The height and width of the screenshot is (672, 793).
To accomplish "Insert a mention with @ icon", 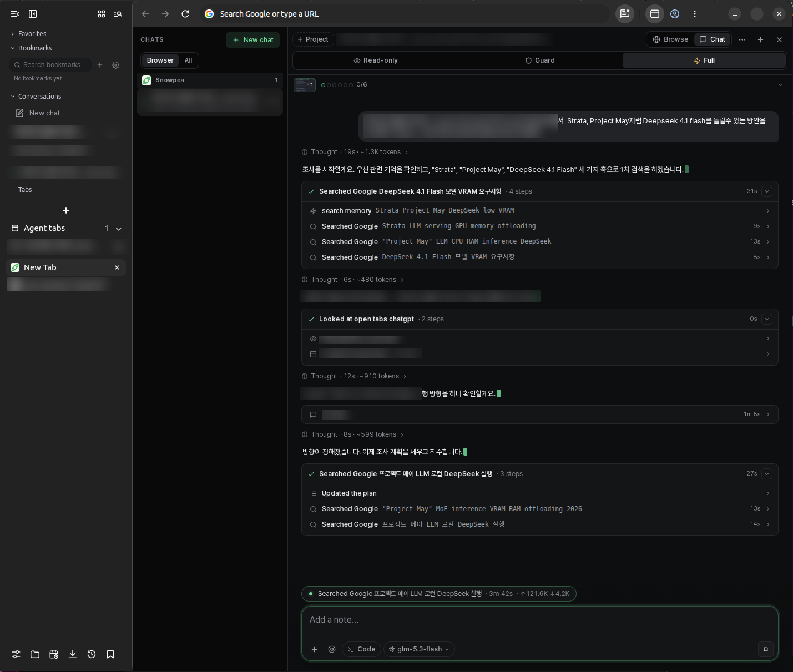I will [332, 649].
